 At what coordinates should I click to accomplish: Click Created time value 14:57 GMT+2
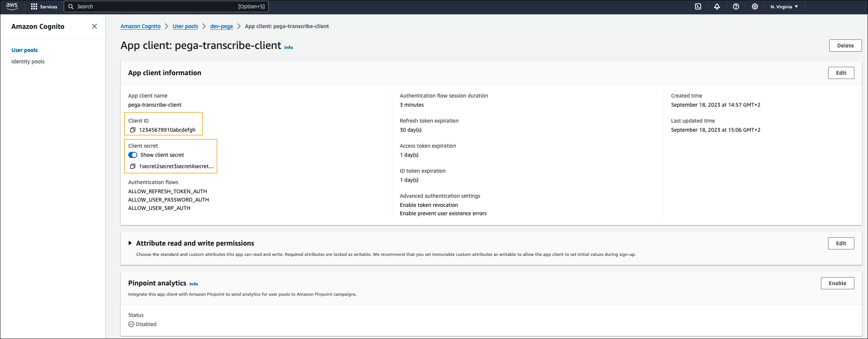tap(715, 105)
